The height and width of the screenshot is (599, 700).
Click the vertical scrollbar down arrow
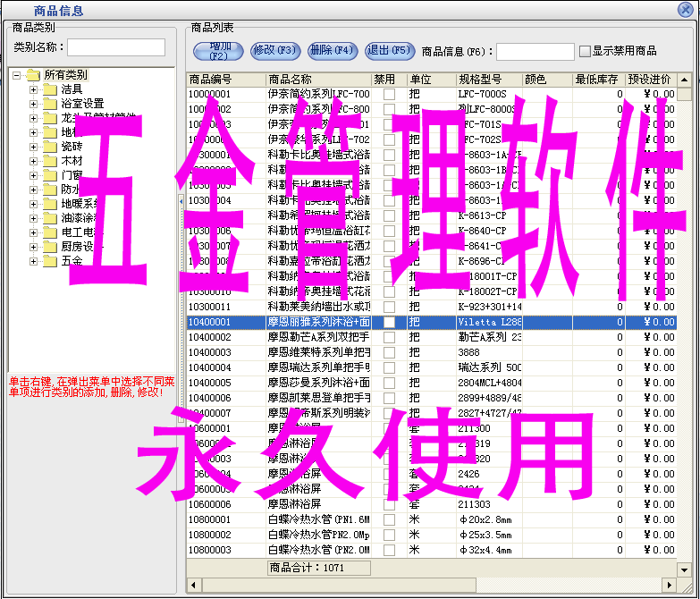click(x=685, y=570)
